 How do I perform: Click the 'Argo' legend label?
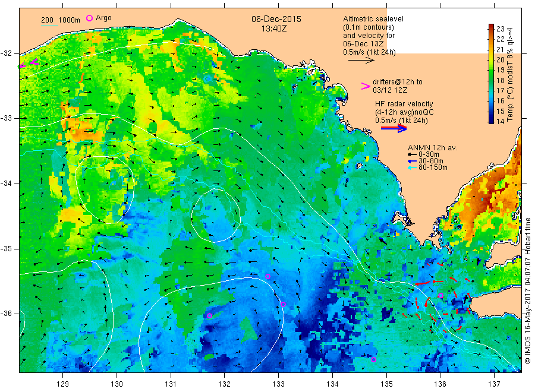pos(103,18)
